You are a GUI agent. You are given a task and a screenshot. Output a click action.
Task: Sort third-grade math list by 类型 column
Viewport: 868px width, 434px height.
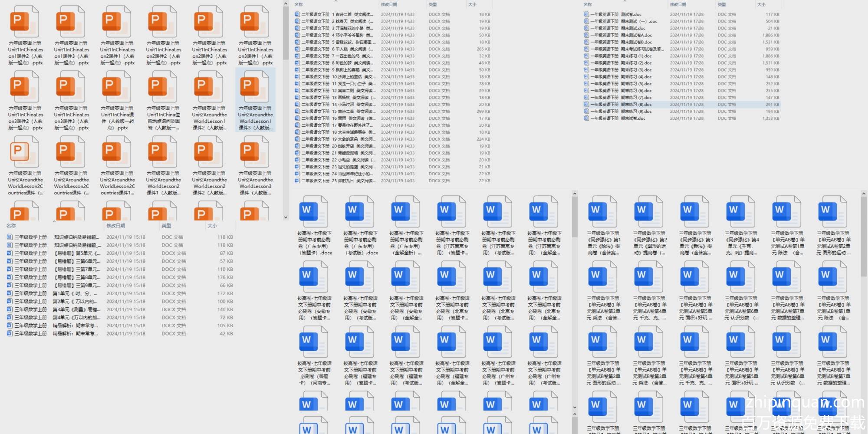point(166,226)
